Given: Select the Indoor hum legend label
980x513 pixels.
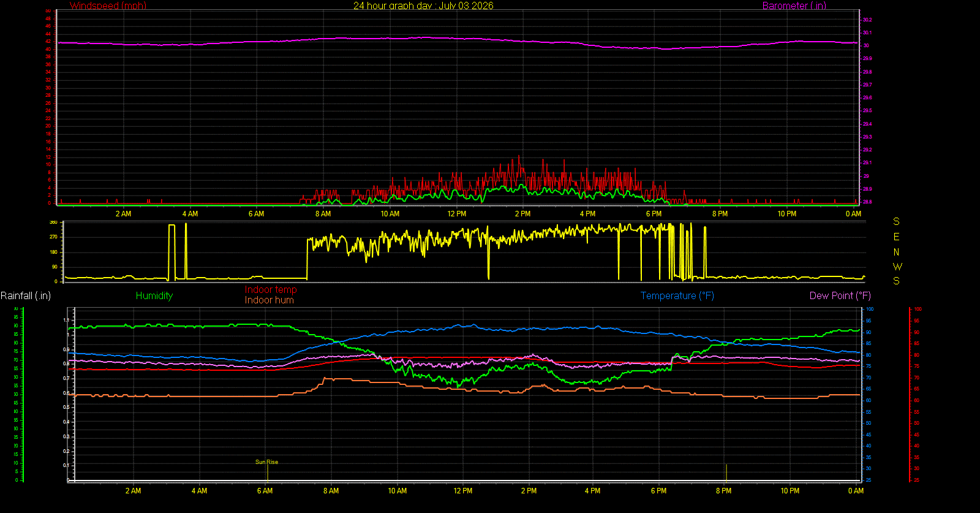Looking at the screenshot, I should pos(269,300).
